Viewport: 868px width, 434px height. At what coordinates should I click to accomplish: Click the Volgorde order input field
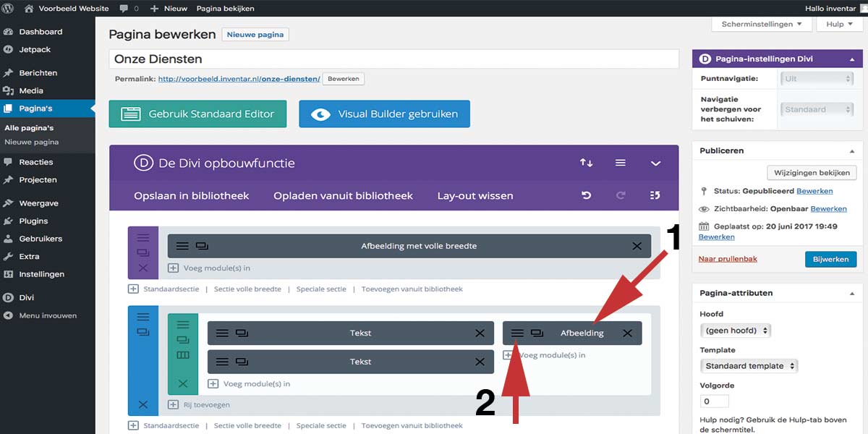coord(715,401)
